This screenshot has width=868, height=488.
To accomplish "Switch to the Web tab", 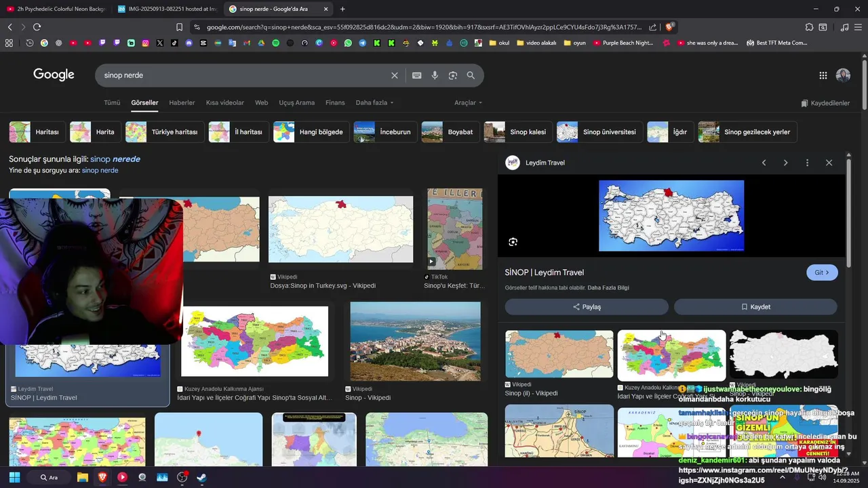I will click(261, 103).
